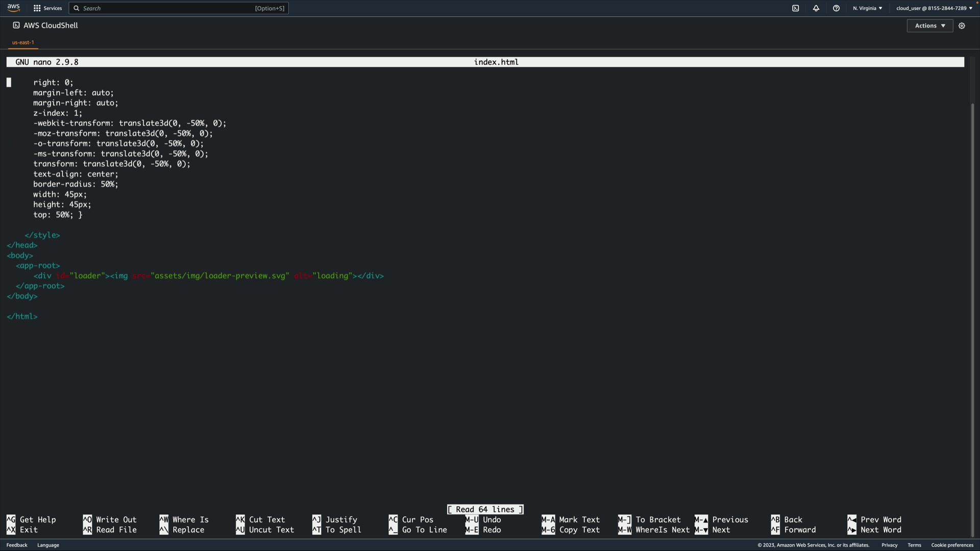The height and width of the screenshot is (551, 980).
Task: Click the terminal vertical scrollbar
Action: pos(972,306)
